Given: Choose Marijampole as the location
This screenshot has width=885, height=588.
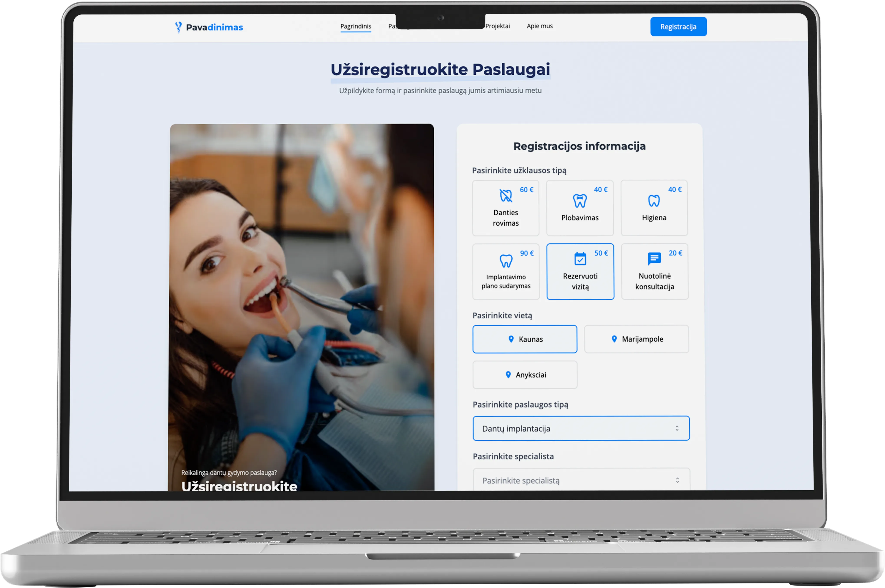Looking at the screenshot, I should pos(637,339).
